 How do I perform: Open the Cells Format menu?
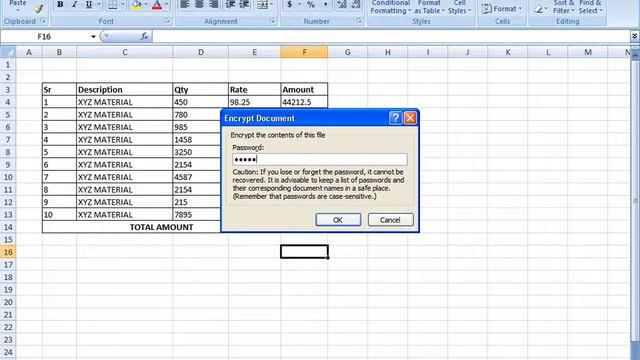coord(502,9)
